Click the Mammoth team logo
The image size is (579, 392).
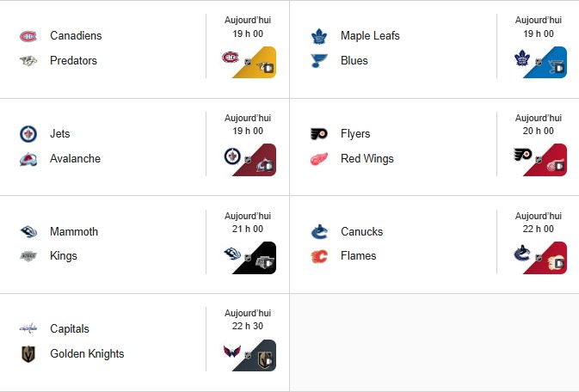[28, 232]
